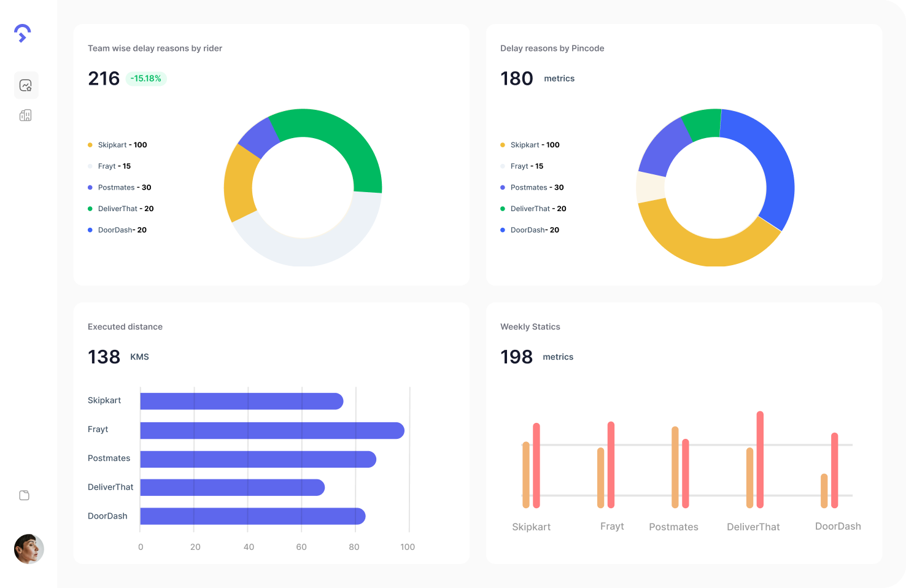Click Team wise delay reasons by rider title
This screenshot has height=588, width=906.
tap(155, 48)
